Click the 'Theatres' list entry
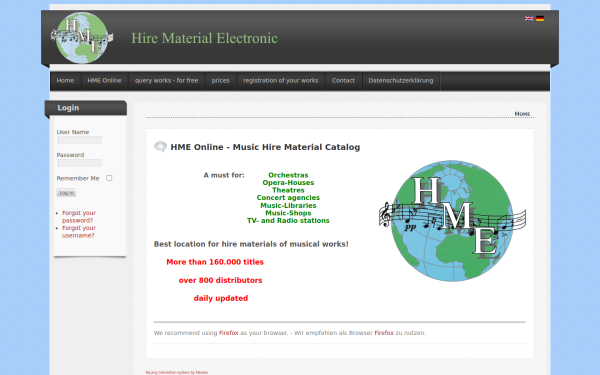The height and width of the screenshot is (375, 600). [x=288, y=190]
